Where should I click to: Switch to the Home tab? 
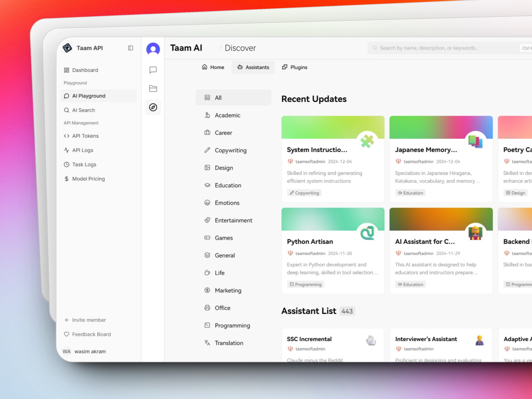click(213, 67)
